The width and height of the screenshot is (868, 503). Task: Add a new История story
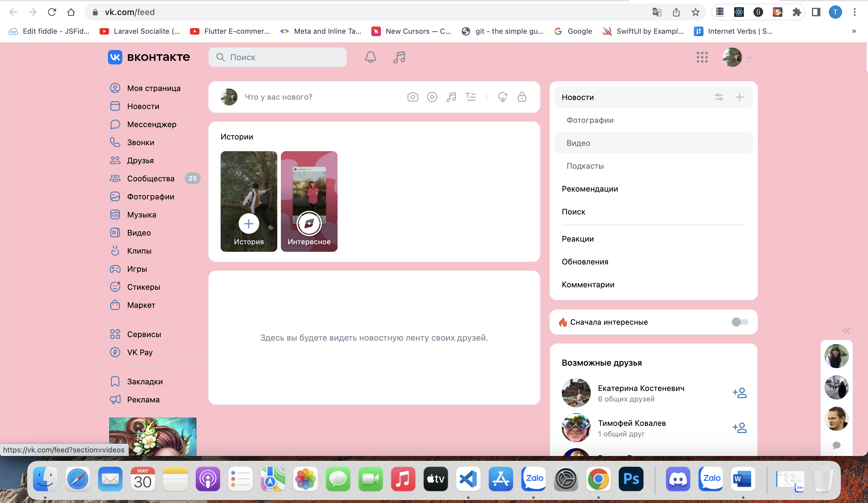click(249, 202)
